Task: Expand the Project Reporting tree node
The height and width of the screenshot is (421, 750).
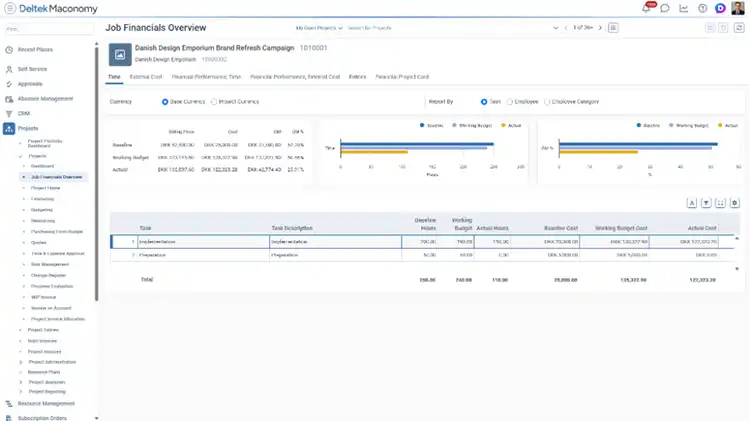Action: (x=21, y=392)
